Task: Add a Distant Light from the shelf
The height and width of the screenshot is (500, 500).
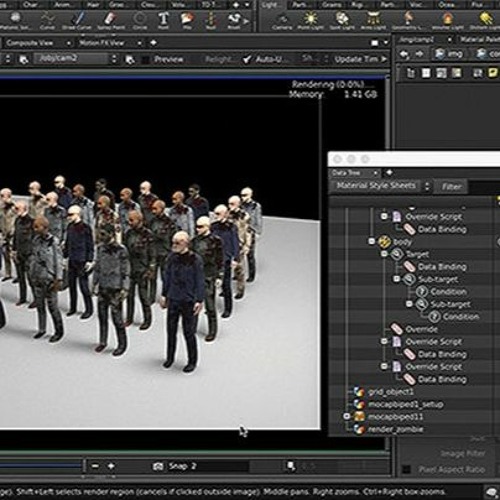Action: tap(485, 21)
